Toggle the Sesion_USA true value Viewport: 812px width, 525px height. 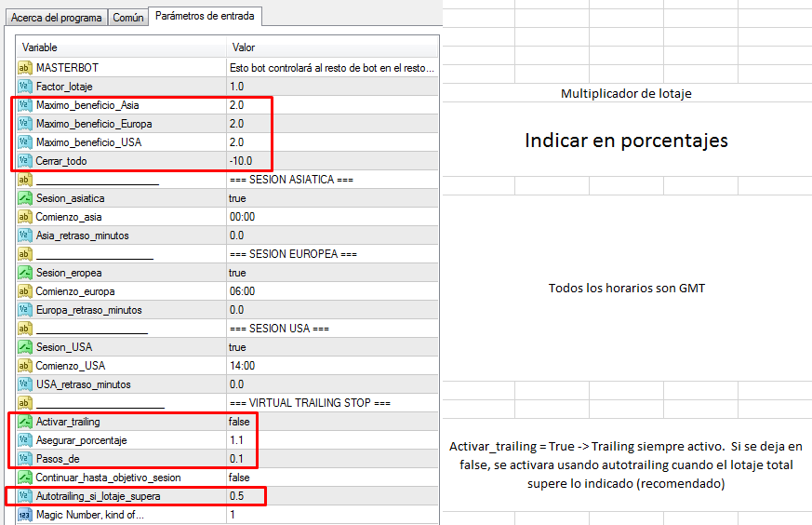point(237,347)
